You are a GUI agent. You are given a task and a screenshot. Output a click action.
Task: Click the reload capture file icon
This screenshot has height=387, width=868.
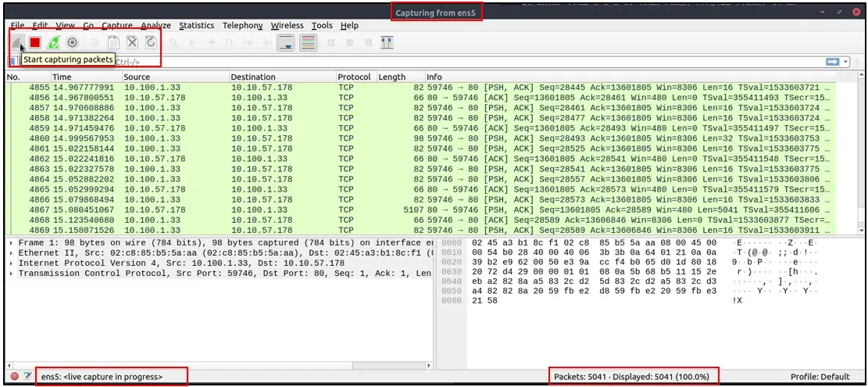151,42
